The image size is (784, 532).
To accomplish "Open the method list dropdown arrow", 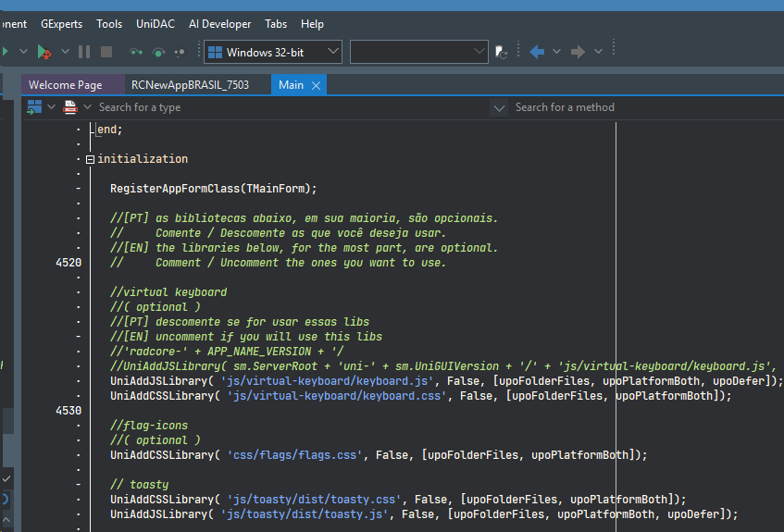I will 499,107.
